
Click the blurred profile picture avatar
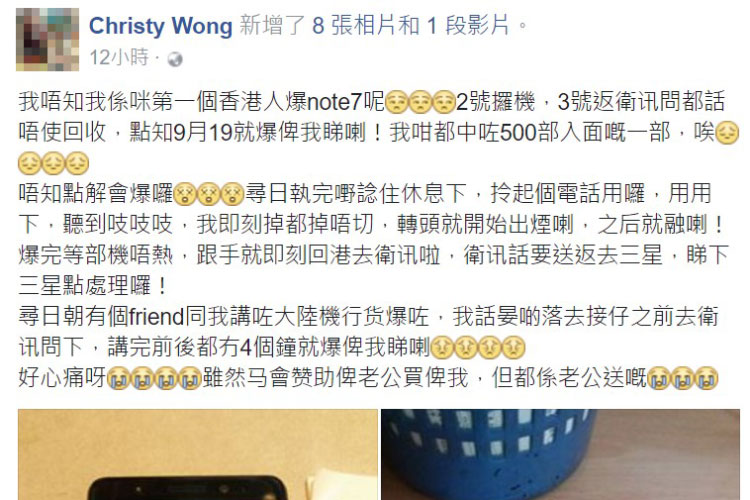click(47, 39)
